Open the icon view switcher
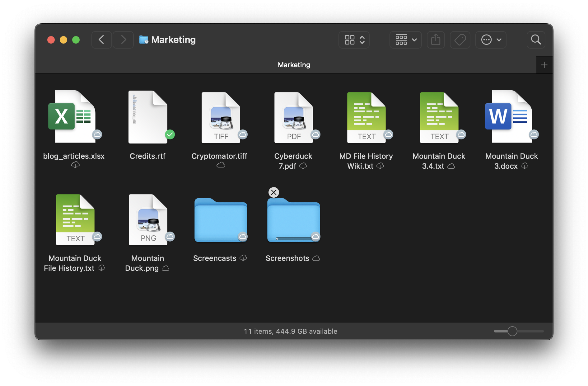Image resolution: width=588 pixels, height=386 pixels. [x=354, y=40]
